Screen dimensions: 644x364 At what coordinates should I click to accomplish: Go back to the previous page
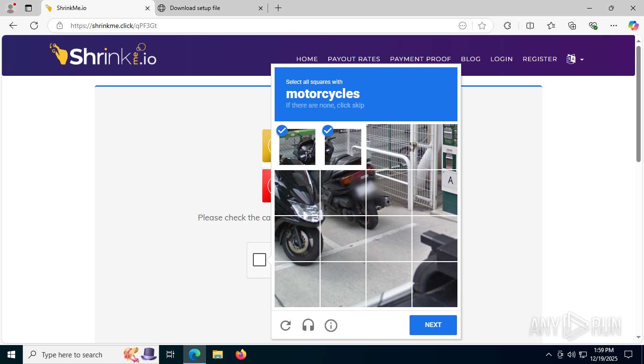pyautogui.click(x=13, y=26)
